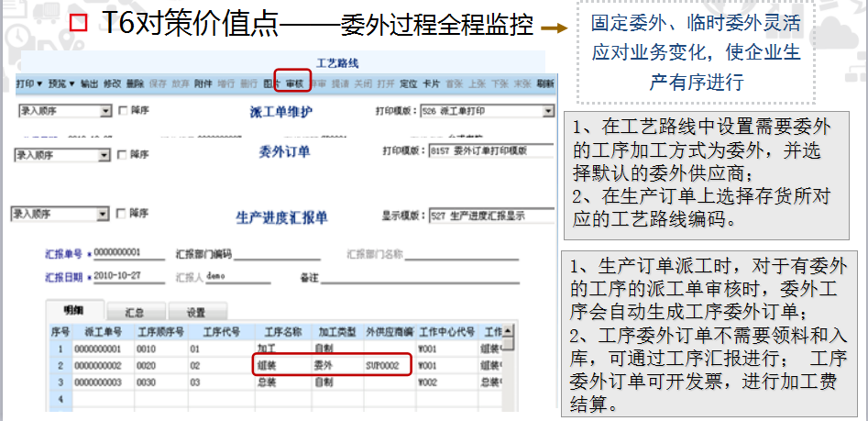The image size is (868, 421).
Task: Click the 工序名称 column header
Action: (x=283, y=332)
